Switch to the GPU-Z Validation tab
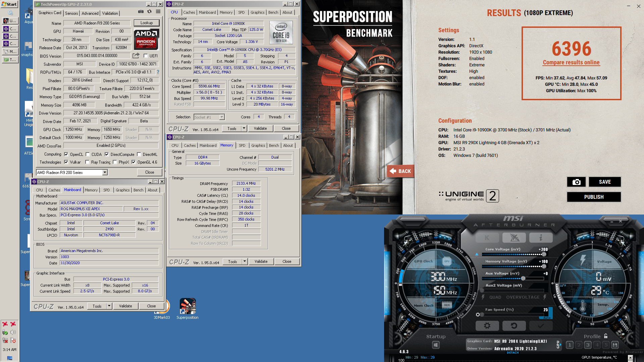 [x=110, y=13]
